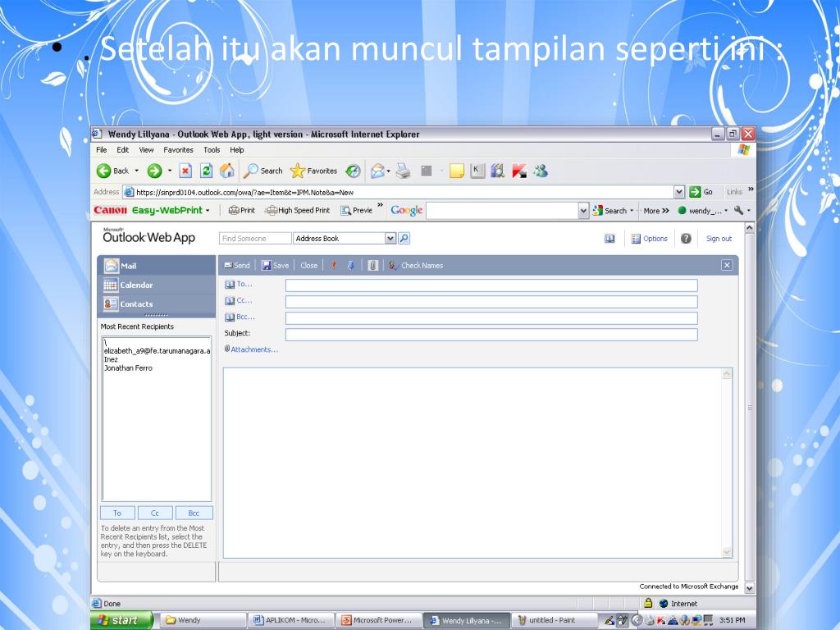Viewport: 840px width, 630px height.
Task: Open the Edit menu
Action: [x=123, y=150]
